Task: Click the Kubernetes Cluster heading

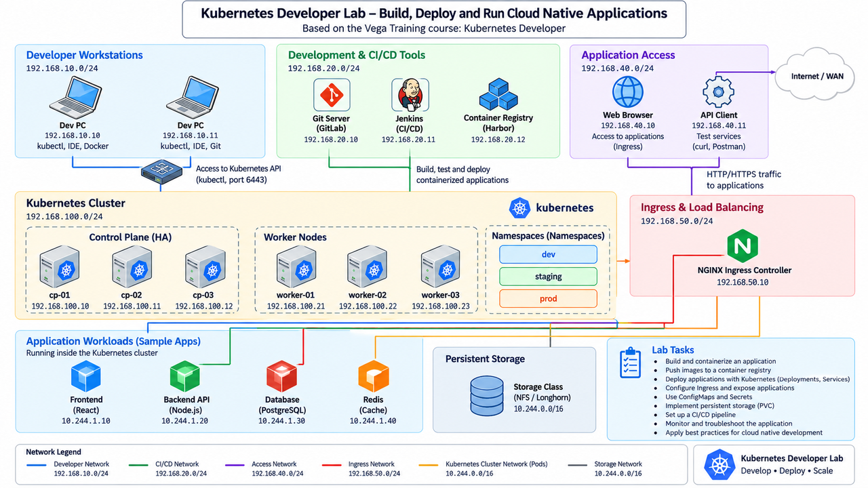Action: (75, 203)
